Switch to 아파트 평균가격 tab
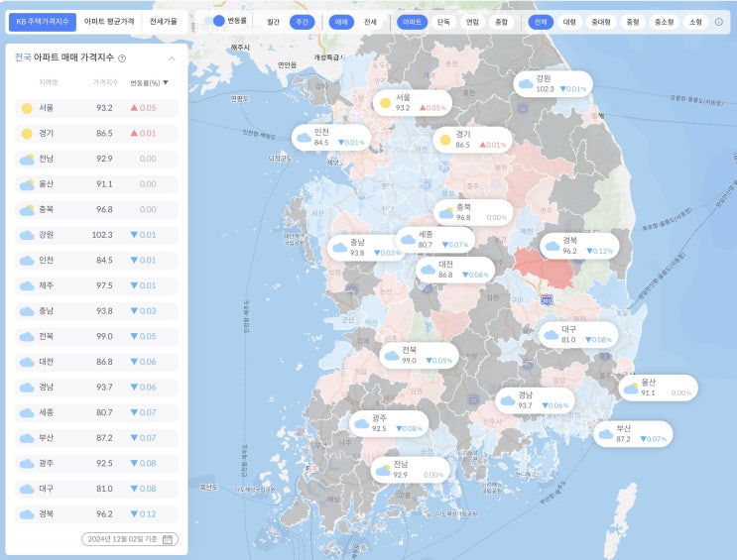The image size is (737, 560). pyautogui.click(x=109, y=22)
